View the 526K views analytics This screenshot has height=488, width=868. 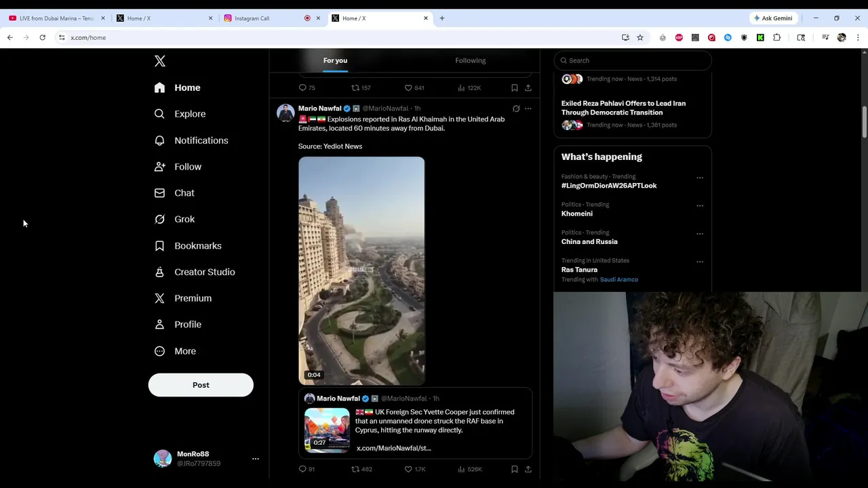[x=469, y=469]
